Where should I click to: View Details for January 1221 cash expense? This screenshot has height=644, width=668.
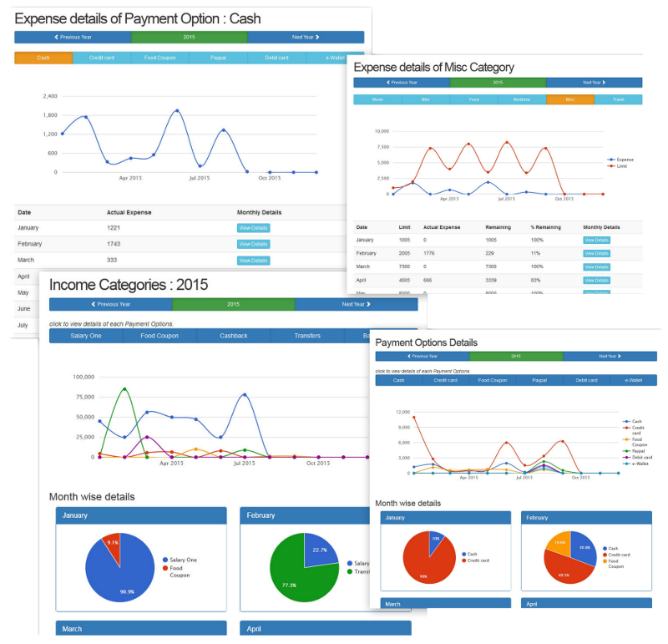254,228
